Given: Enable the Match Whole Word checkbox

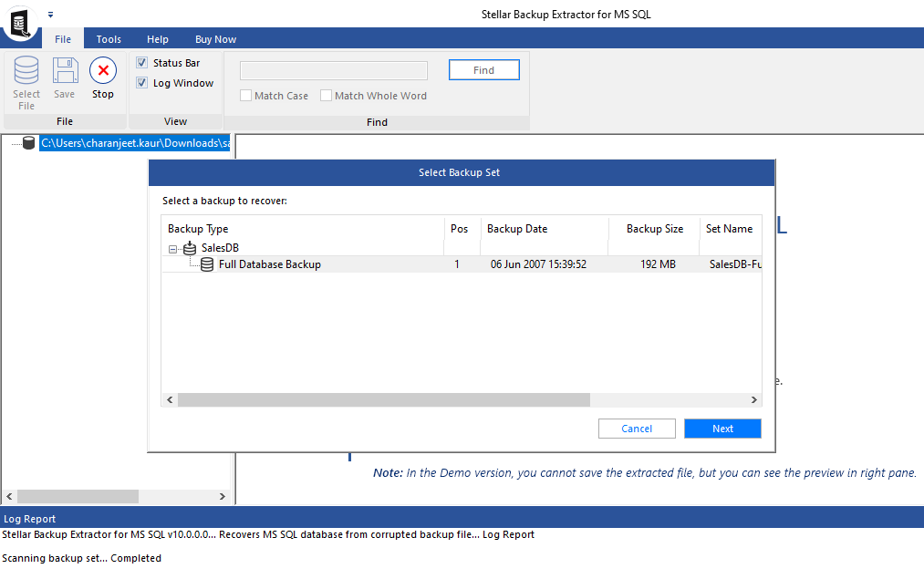Looking at the screenshot, I should coord(326,96).
